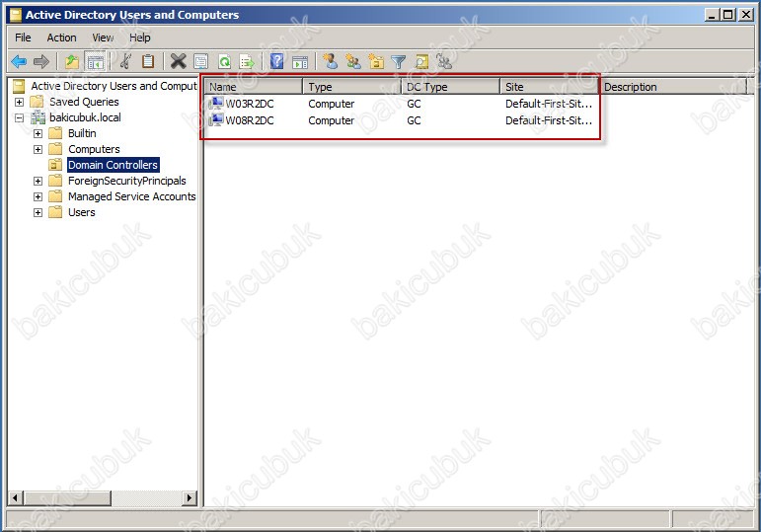Viewport: 761px width, 532px height.
Task: Select Managed Service Accounts in tree
Action: point(131,196)
